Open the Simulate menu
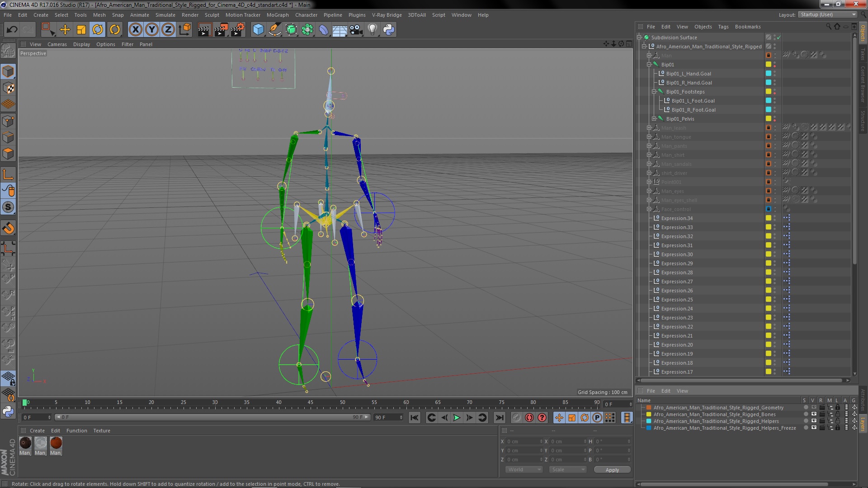 click(165, 15)
